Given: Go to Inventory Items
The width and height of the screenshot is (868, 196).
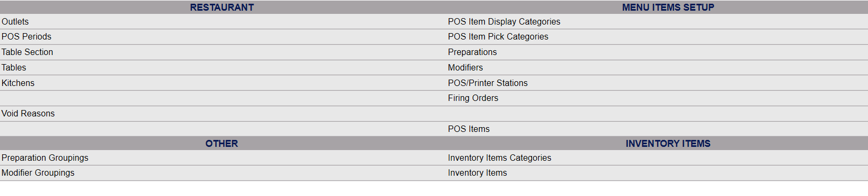Looking at the screenshot, I should coord(477,173).
